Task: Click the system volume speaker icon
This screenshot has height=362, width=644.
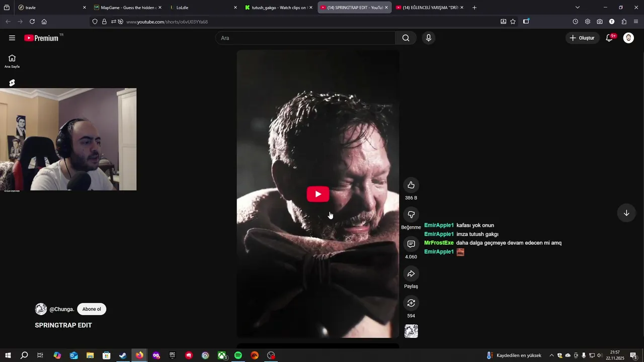Action: pyautogui.click(x=600, y=355)
